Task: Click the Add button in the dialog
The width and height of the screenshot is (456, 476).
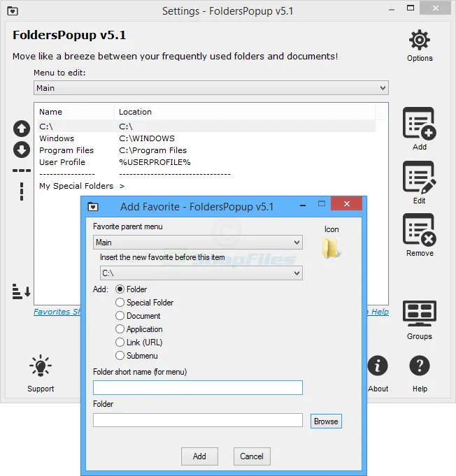Action: click(x=199, y=456)
